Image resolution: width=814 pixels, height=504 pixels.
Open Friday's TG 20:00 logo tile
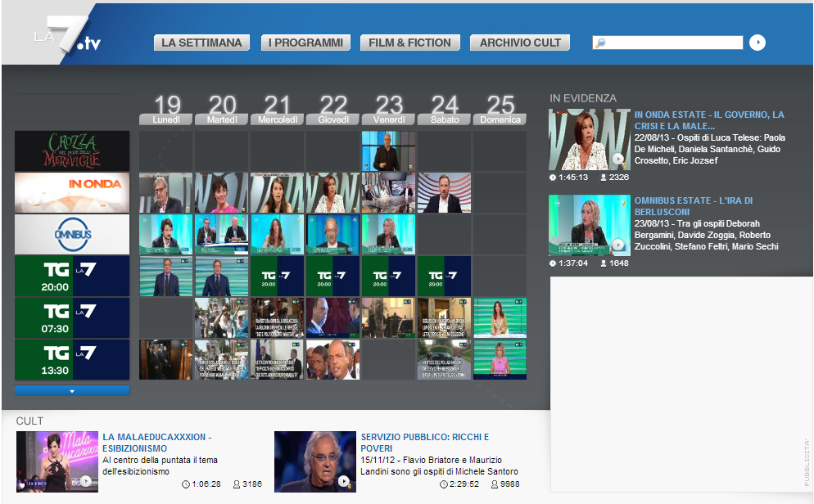[x=388, y=277]
